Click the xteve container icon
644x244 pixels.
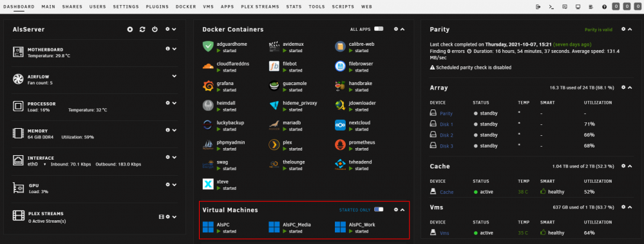point(208,183)
